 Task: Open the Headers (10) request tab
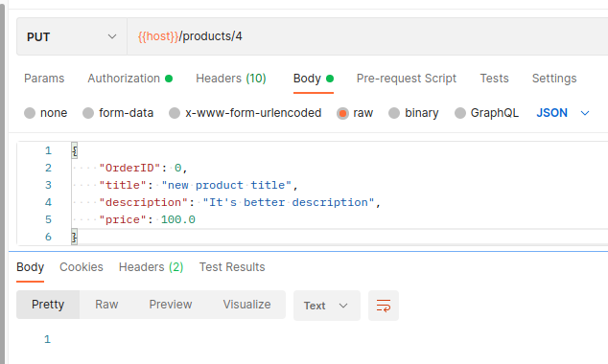tap(231, 79)
